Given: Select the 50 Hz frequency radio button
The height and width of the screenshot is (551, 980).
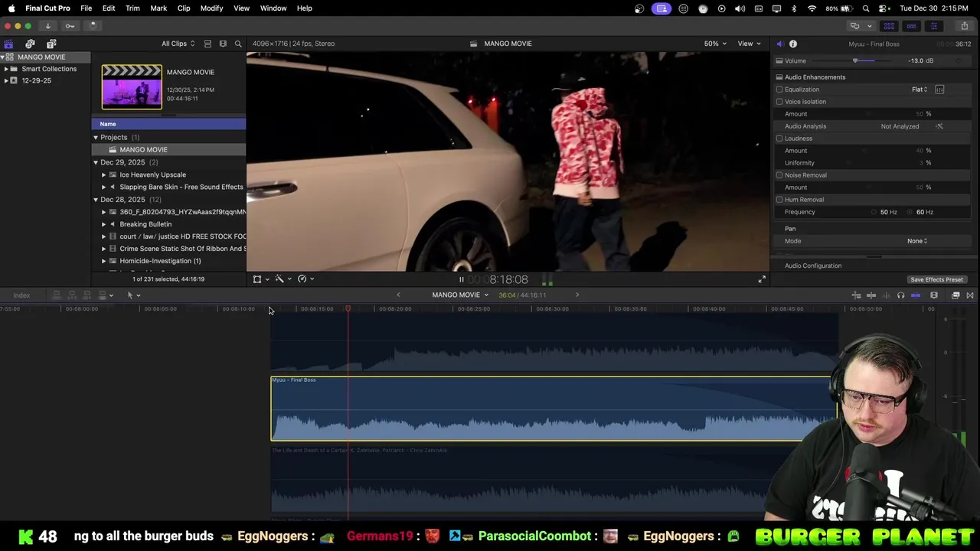Looking at the screenshot, I should (x=874, y=212).
